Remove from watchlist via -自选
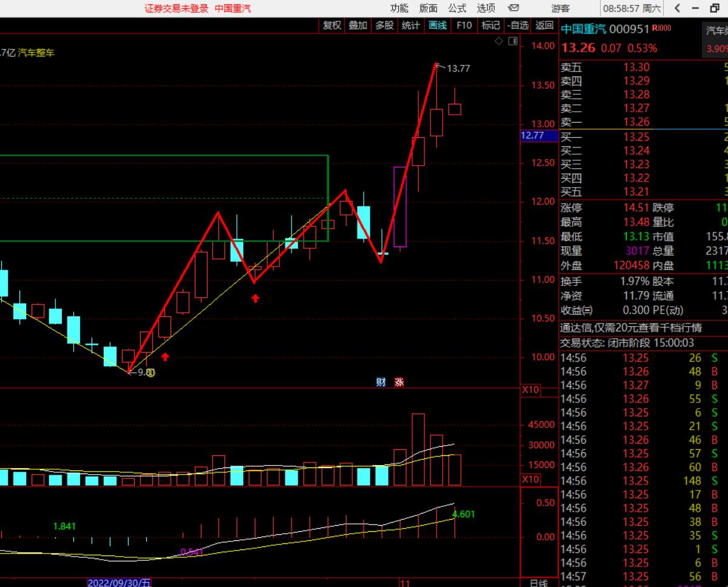This screenshot has width=728, height=587. [518, 25]
